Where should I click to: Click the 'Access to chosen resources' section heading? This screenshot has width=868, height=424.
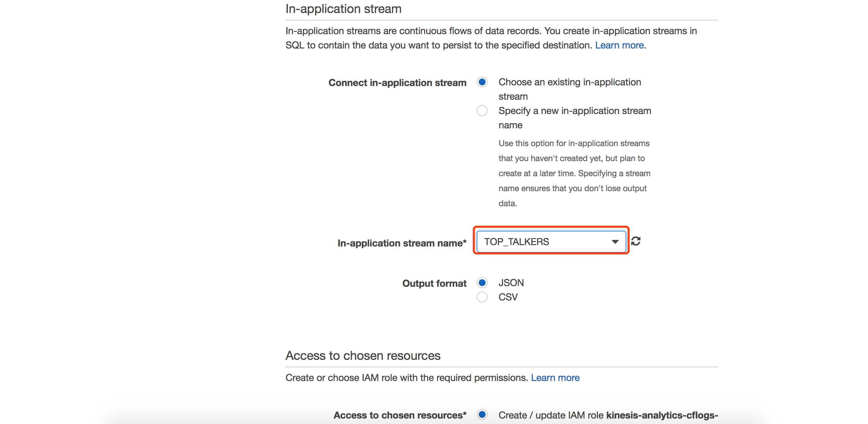[363, 356]
